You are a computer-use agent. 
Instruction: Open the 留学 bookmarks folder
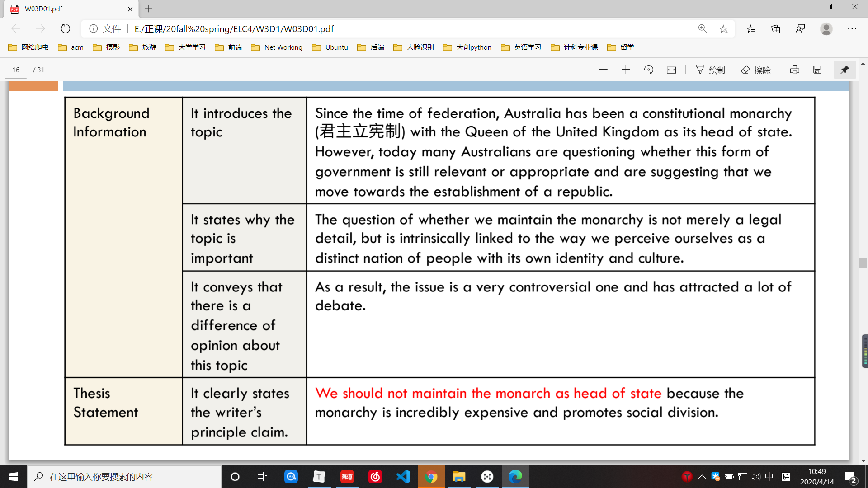pyautogui.click(x=621, y=47)
